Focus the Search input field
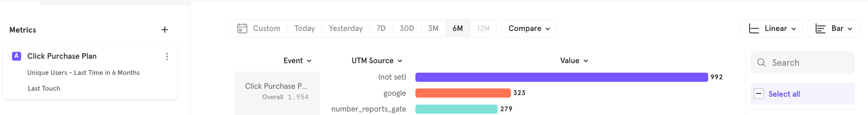The image size is (868, 115). (802, 63)
